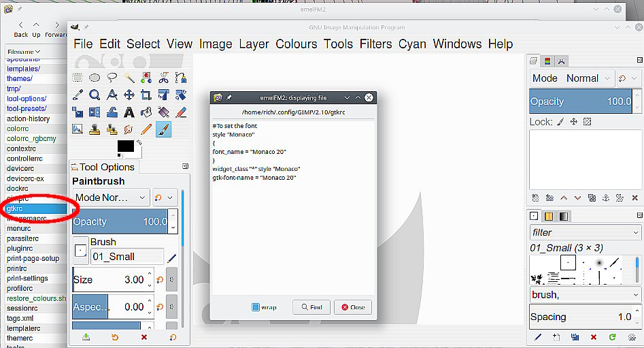Viewport: 644px width, 348px height.
Task: Select the Zoom magnifier tool
Action: (95, 95)
